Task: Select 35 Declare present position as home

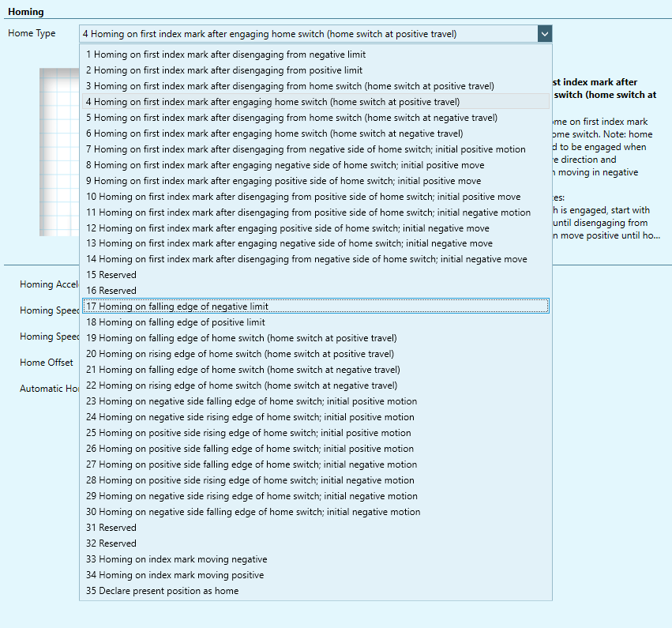Action: click(315, 591)
